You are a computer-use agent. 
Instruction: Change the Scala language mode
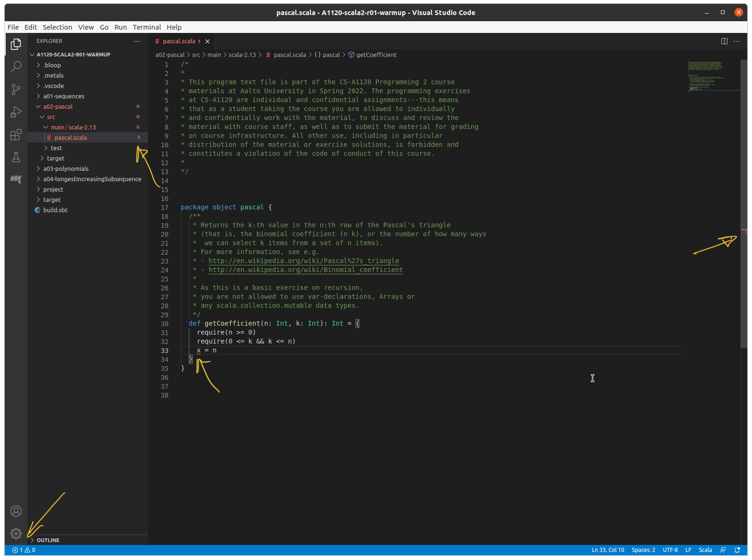pos(705,550)
